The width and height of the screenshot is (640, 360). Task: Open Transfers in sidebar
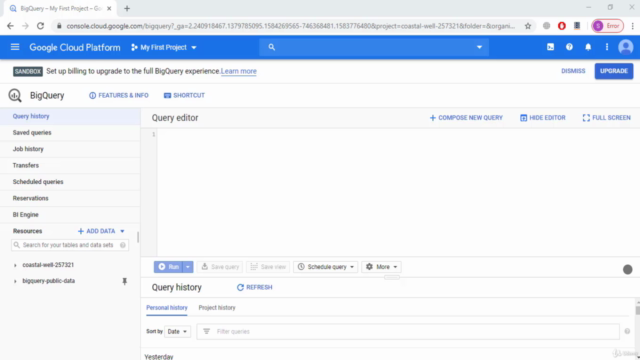pyautogui.click(x=70, y=165)
